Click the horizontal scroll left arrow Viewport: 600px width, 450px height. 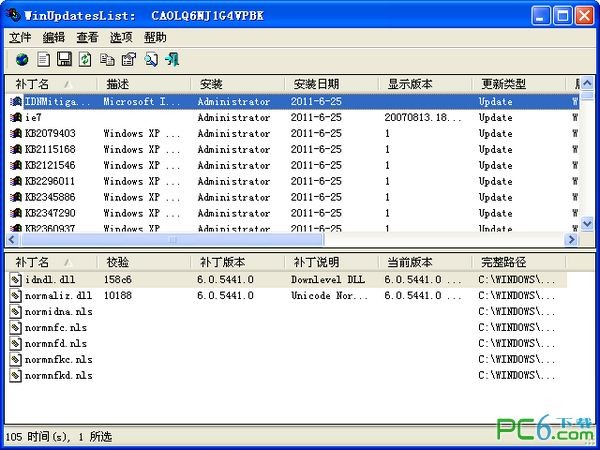(x=11, y=240)
